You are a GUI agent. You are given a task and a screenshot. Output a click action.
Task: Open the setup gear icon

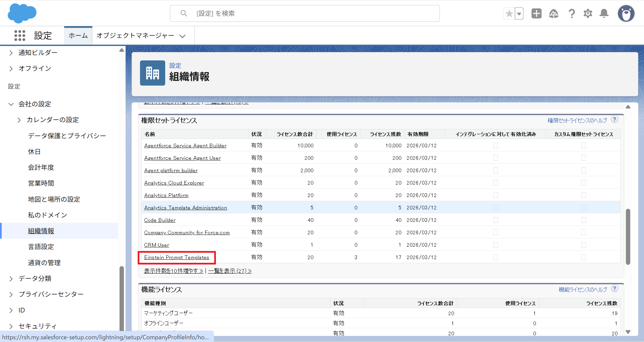[588, 13]
